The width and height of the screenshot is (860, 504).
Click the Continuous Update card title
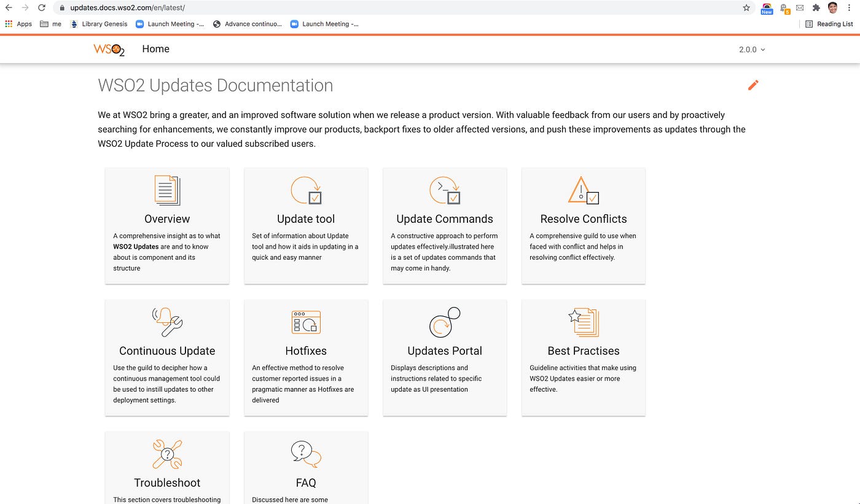167,351
